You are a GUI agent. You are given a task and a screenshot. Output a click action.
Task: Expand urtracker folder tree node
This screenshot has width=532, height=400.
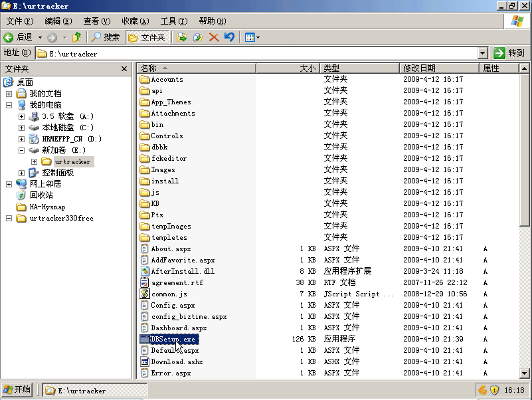click(34, 161)
